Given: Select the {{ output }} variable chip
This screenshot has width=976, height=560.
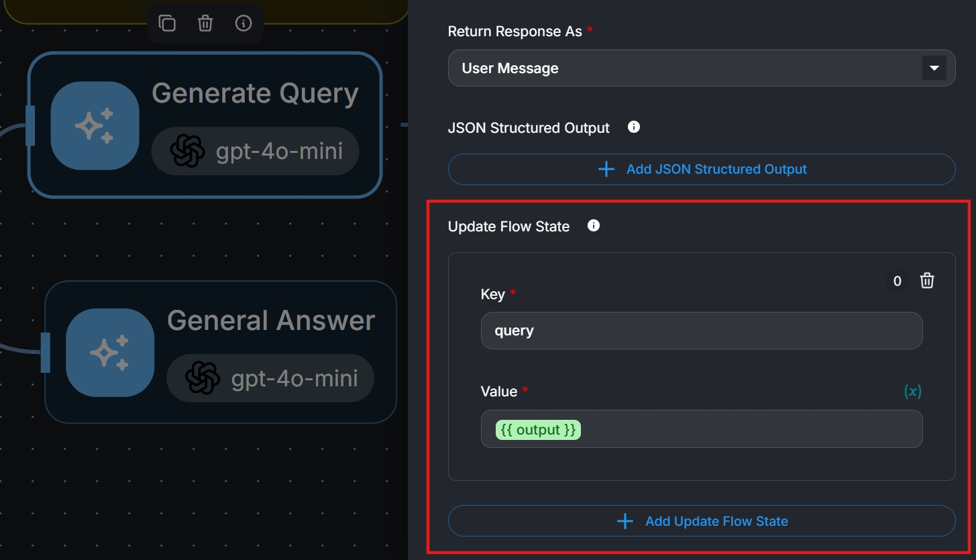Looking at the screenshot, I should click(538, 430).
